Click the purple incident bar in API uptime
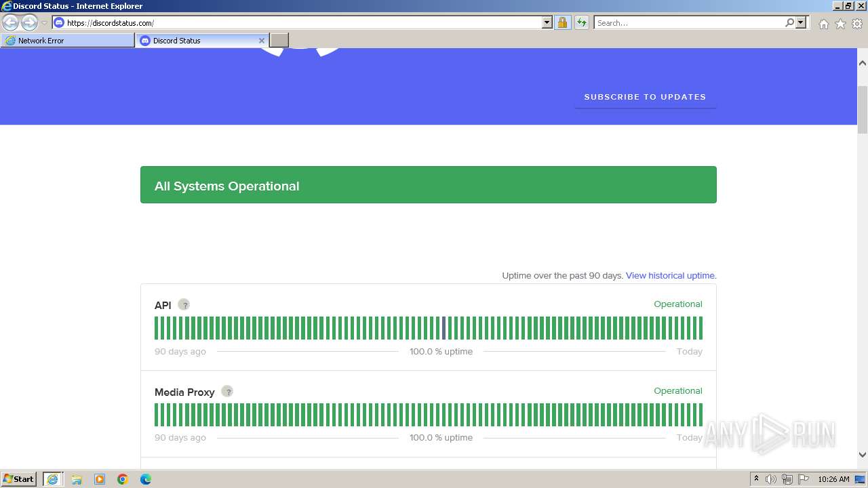The image size is (868, 488). pos(443,328)
